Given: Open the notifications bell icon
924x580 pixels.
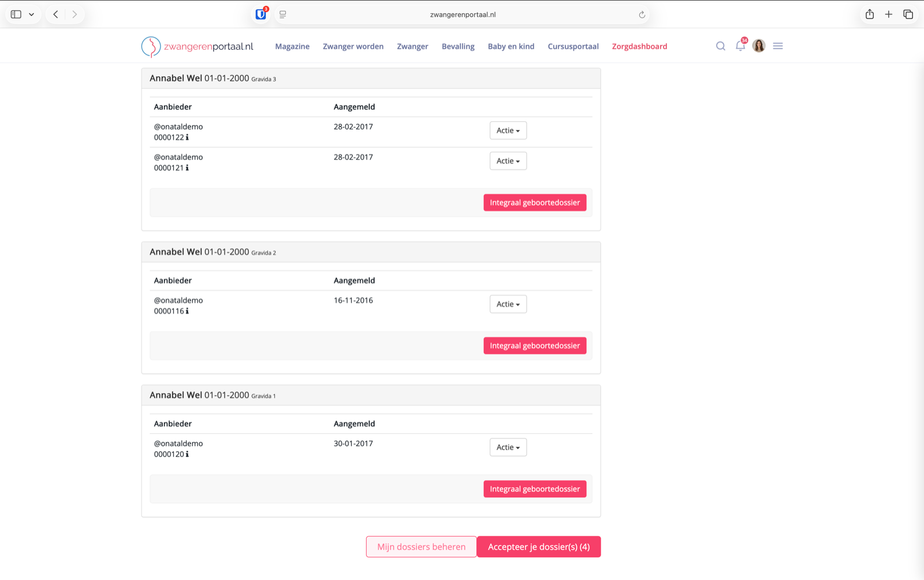Looking at the screenshot, I should click(x=740, y=46).
